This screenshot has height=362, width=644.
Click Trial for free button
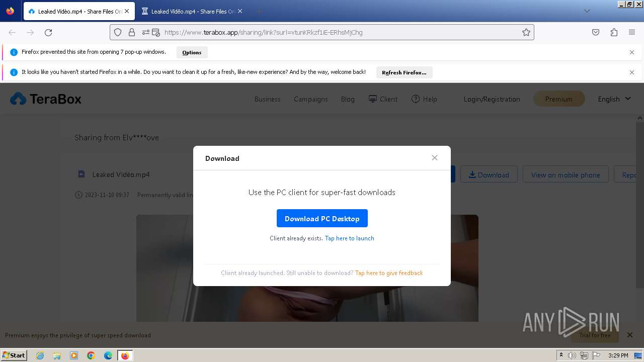(x=595, y=335)
